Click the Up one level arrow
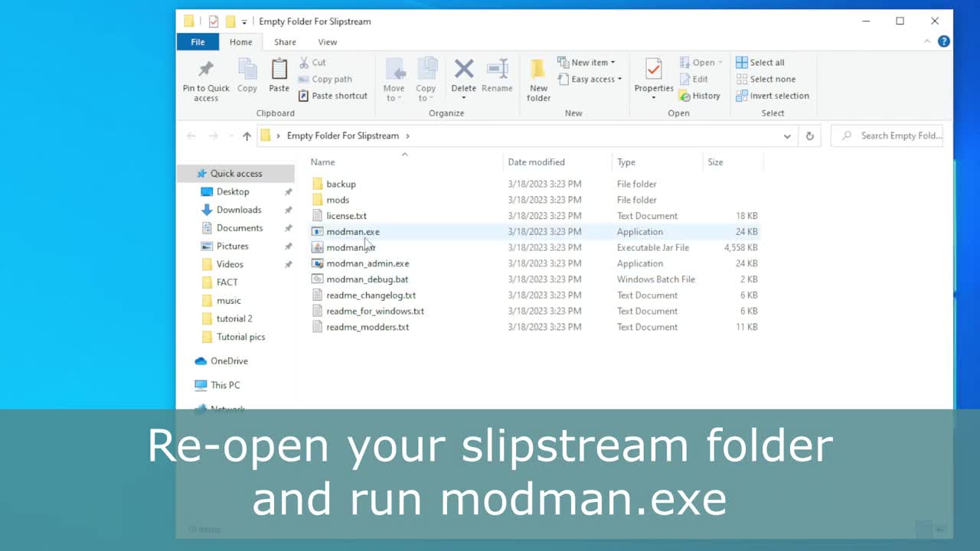The width and height of the screenshot is (980, 551). click(x=247, y=136)
